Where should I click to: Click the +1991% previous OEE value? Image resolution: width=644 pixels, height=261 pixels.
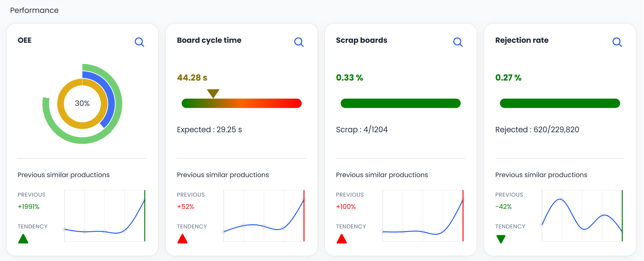(x=29, y=207)
